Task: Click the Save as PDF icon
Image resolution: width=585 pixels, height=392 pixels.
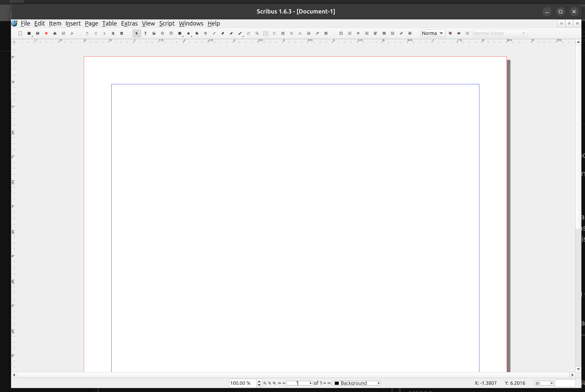Action: (x=72, y=33)
